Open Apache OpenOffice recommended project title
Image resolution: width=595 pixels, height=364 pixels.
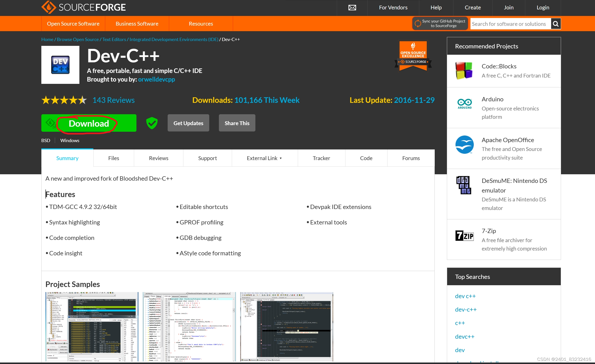click(x=508, y=140)
